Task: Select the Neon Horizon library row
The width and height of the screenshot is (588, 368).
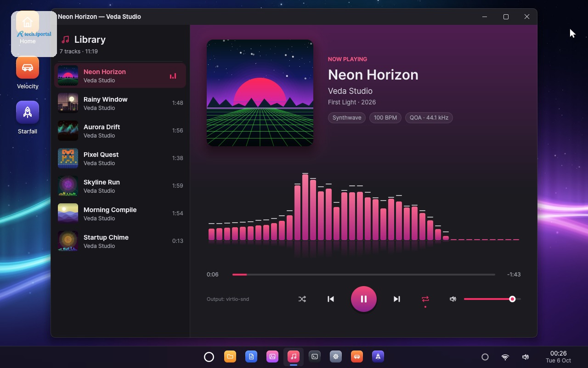Action: click(120, 75)
